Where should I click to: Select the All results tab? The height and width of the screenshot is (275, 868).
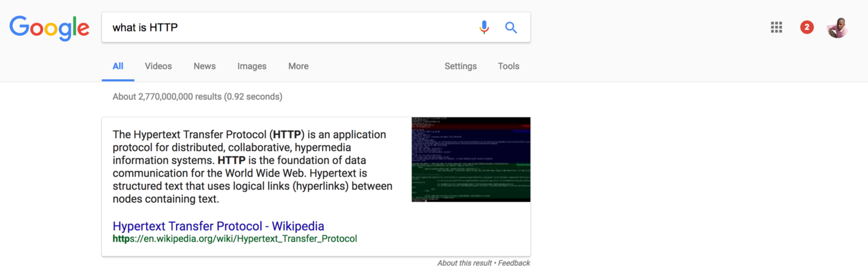coord(118,66)
